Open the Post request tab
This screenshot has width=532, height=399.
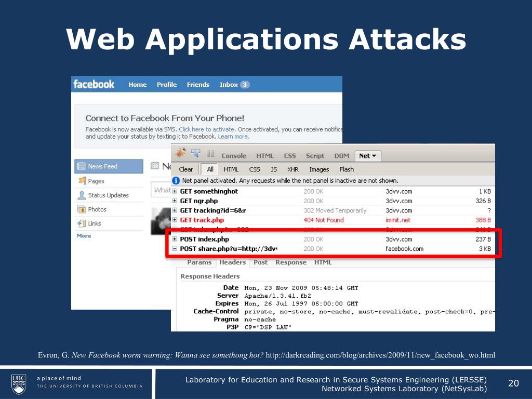(261, 262)
